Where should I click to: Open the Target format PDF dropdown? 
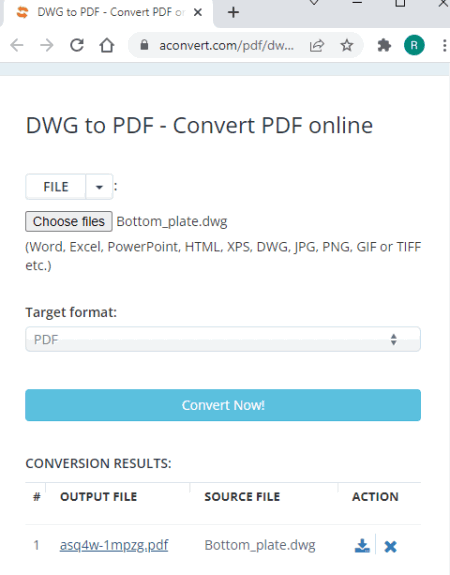(x=223, y=339)
